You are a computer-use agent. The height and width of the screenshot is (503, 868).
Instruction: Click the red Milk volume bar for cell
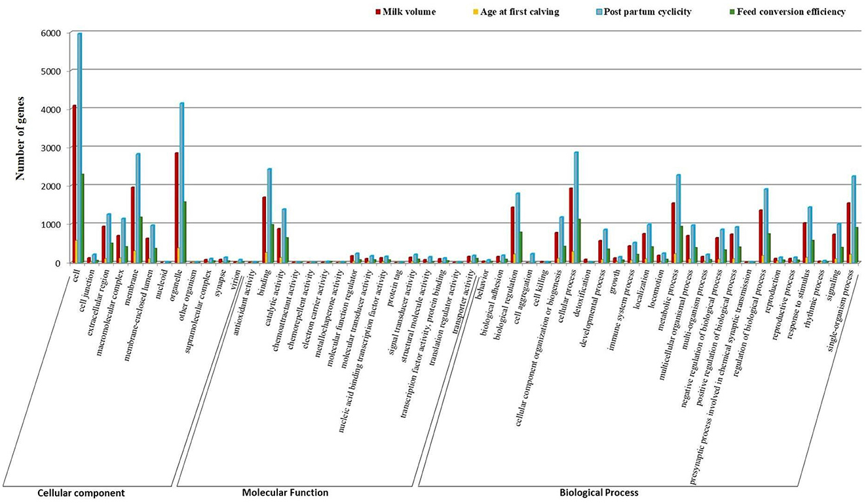75,184
